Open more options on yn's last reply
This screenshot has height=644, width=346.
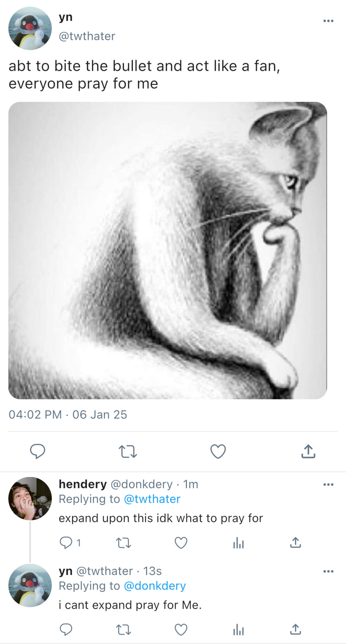[x=328, y=571]
